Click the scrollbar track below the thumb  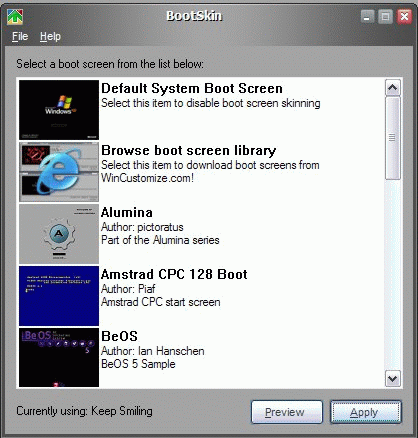(393, 275)
